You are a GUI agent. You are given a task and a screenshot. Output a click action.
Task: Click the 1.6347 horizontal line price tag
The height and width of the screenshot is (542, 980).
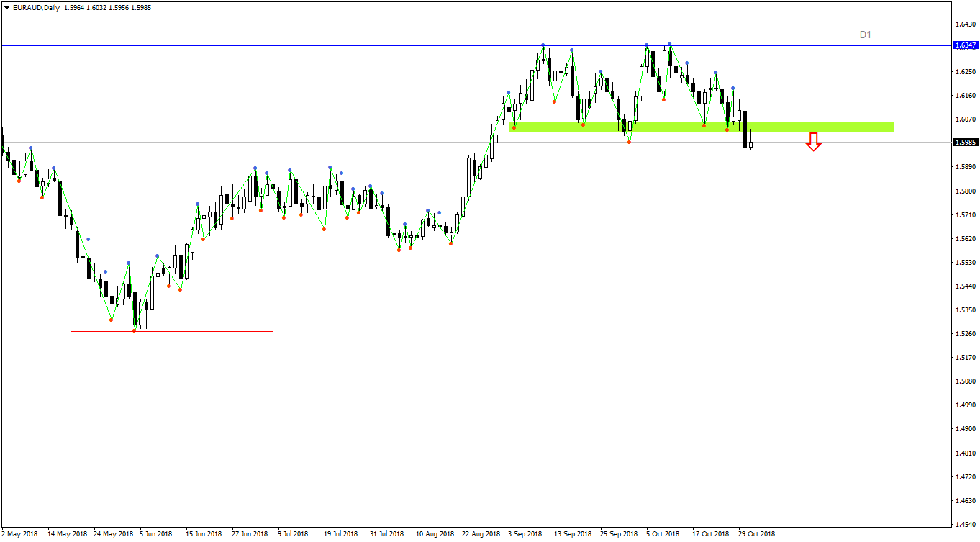point(964,45)
